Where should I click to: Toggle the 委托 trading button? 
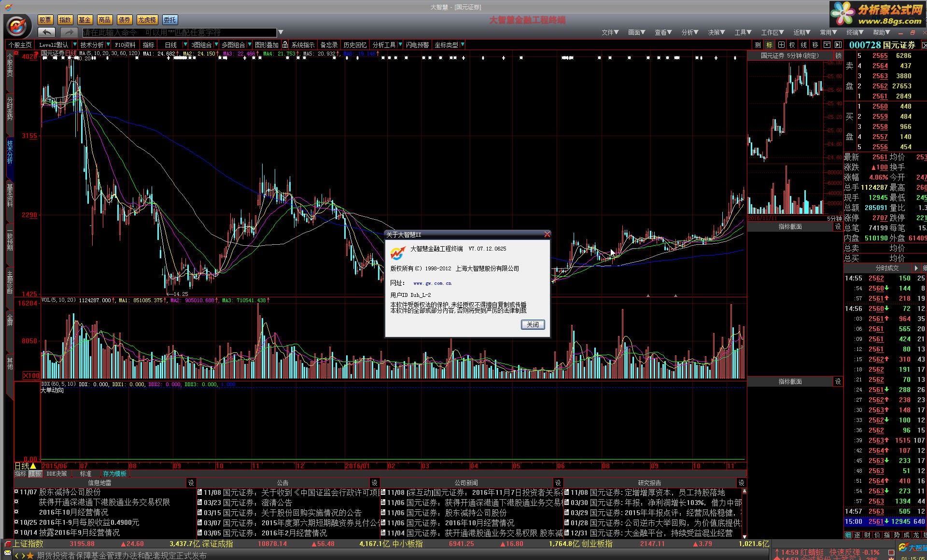click(170, 20)
